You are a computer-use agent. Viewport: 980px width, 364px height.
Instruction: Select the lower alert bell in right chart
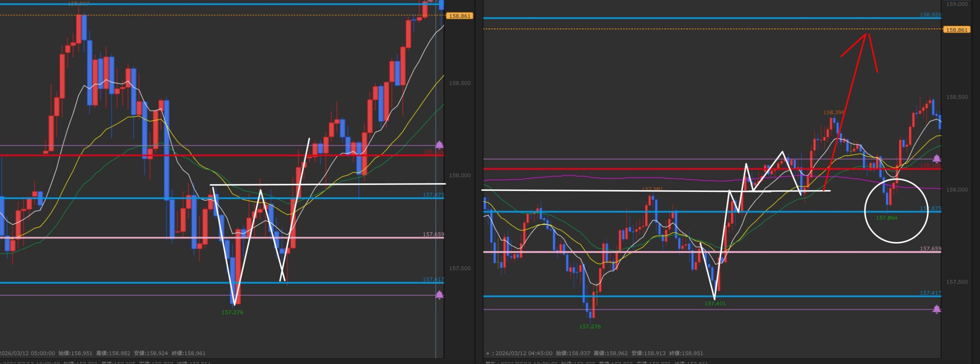click(936, 309)
